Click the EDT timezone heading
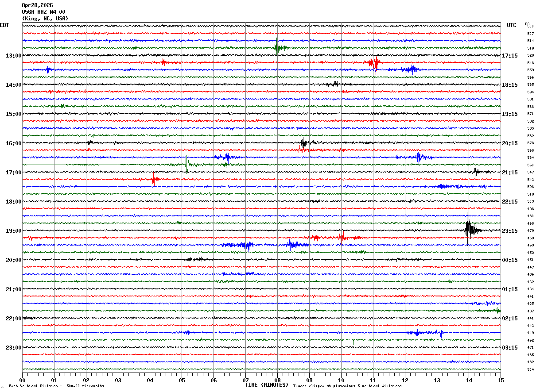The image size is (536, 392). tap(4, 25)
